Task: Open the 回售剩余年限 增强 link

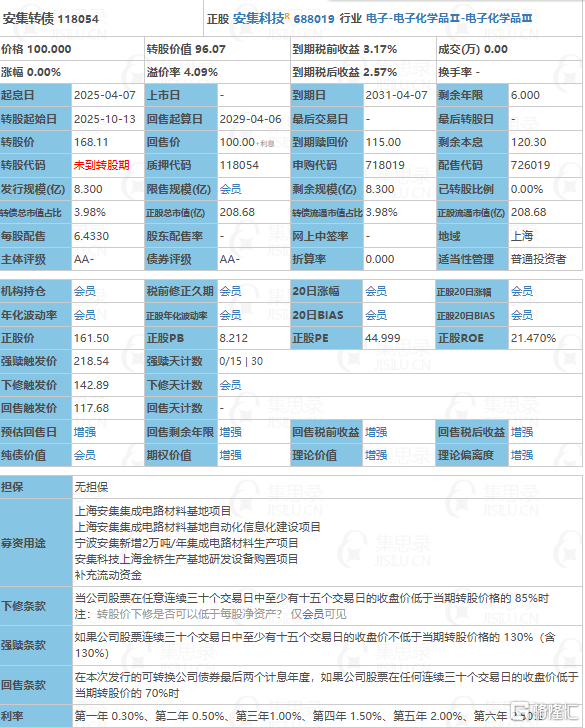Action: [x=230, y=432]
